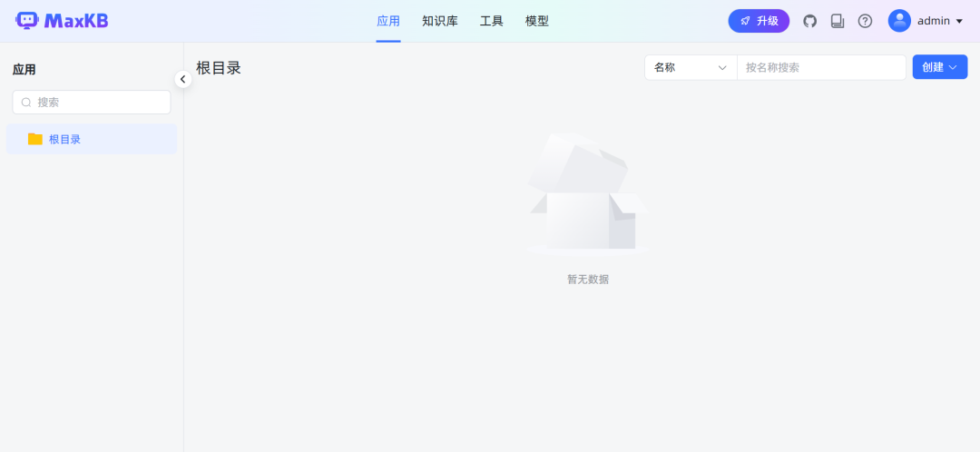Open the documentation book icon
Image resolution: width=980 pixels, height=452 pixels.
coord(838,21)
